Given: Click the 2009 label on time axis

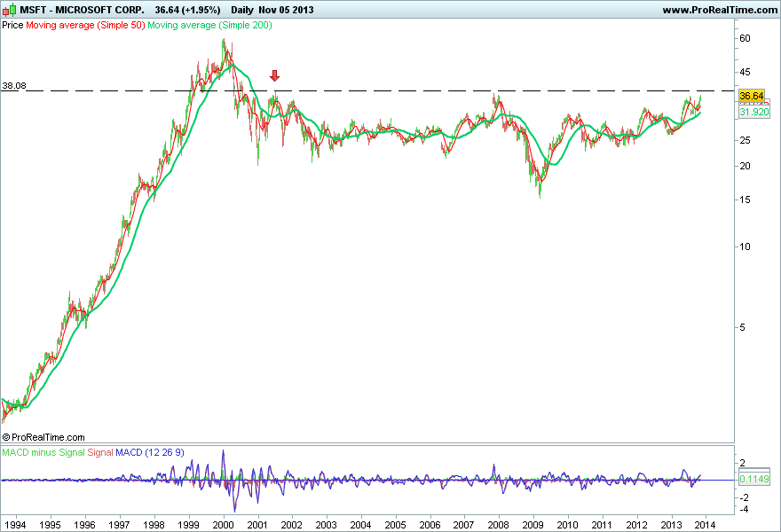Looking at the screenshot, I should point(532,525).
